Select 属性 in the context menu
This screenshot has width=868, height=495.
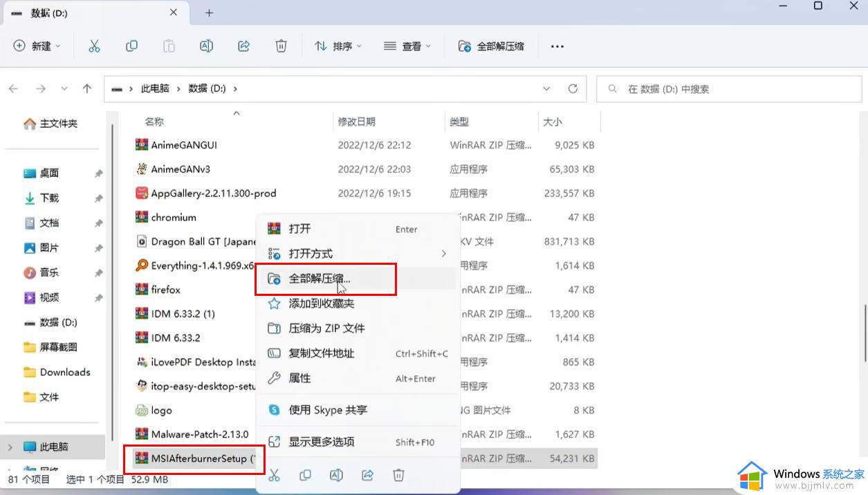pyautogui.click(x=356, y=378)
